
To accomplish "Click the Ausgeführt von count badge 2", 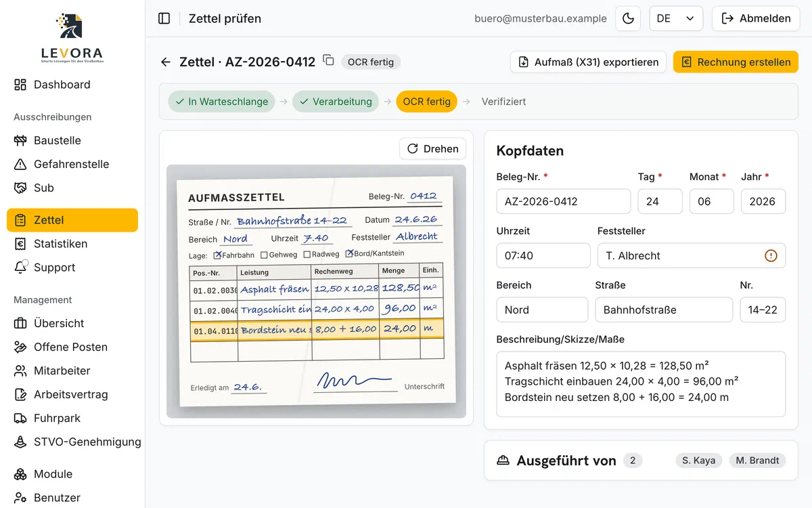I will 633,461.
